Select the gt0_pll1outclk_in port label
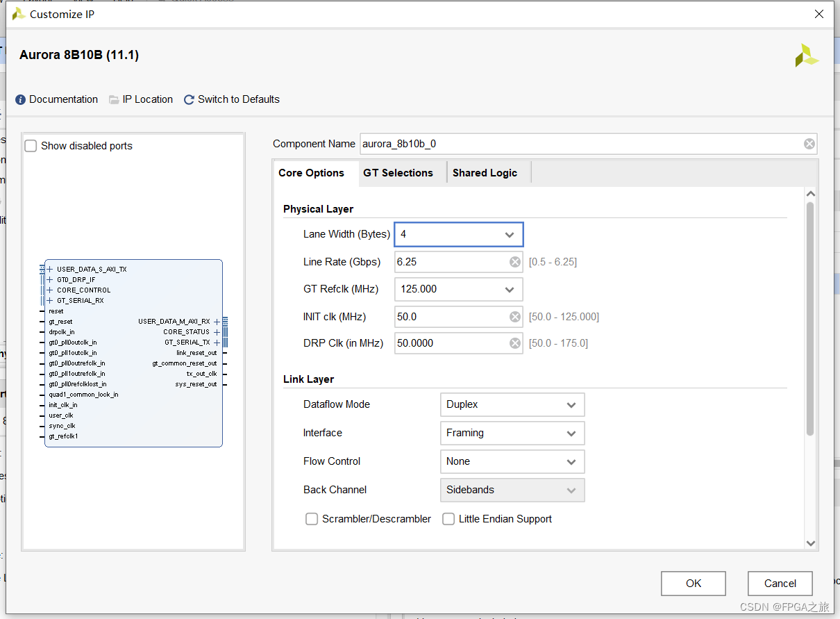840x619 pixels. [x=73, y=353]
